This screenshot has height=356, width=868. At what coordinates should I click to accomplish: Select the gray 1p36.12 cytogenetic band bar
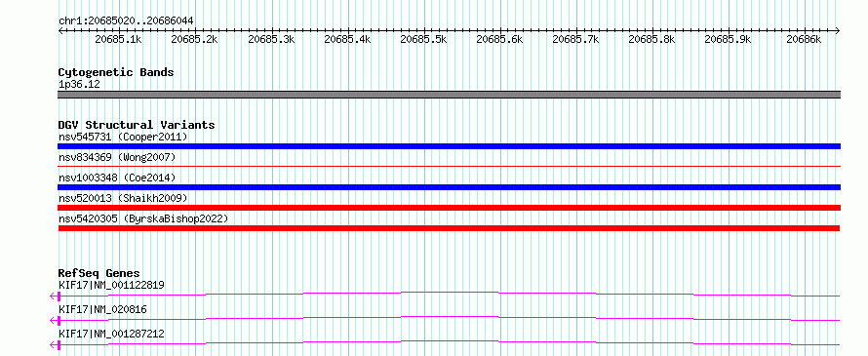(x=449, y=95)
